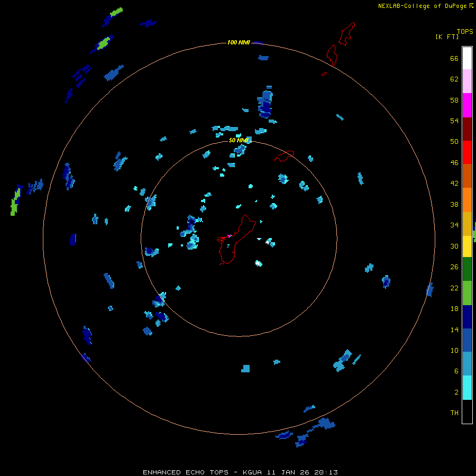Click the light pink 62 legend swatch
This screenshot has width=476, height=476.
467,81
